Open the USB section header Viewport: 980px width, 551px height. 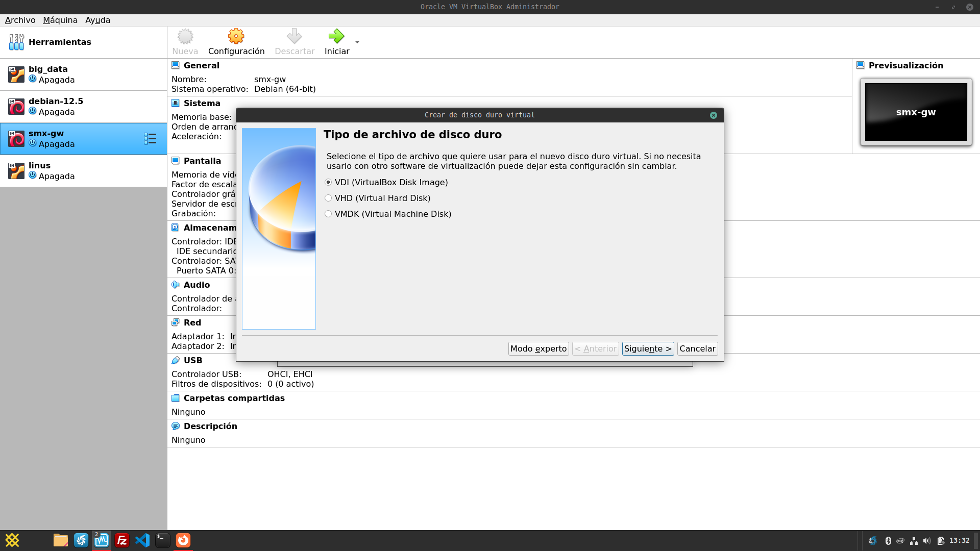tap(193, 361)
